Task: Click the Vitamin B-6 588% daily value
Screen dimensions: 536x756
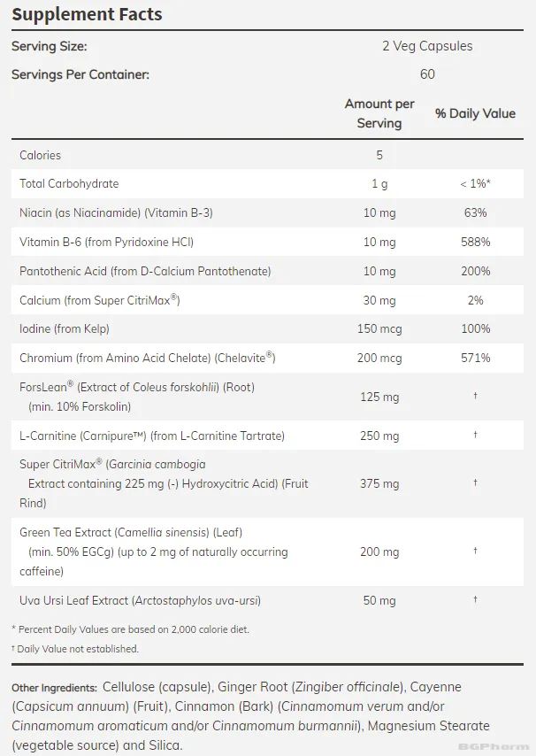Action: (x=475, y=242)
